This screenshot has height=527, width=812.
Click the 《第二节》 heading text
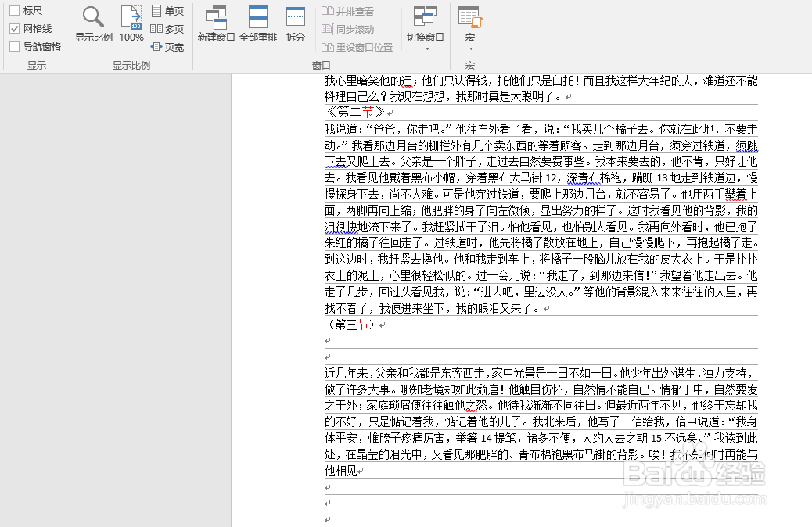tap(355, 112)
